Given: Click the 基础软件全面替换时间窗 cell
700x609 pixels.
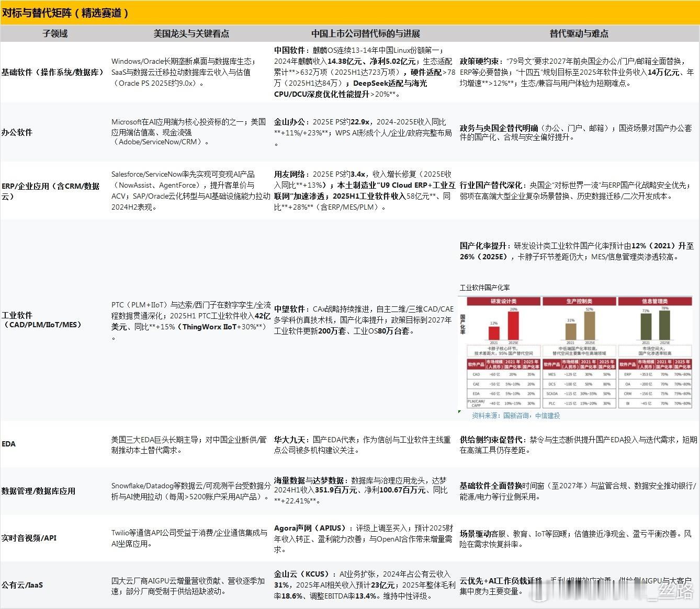Looking at the screenshot, I should (578, 491).
